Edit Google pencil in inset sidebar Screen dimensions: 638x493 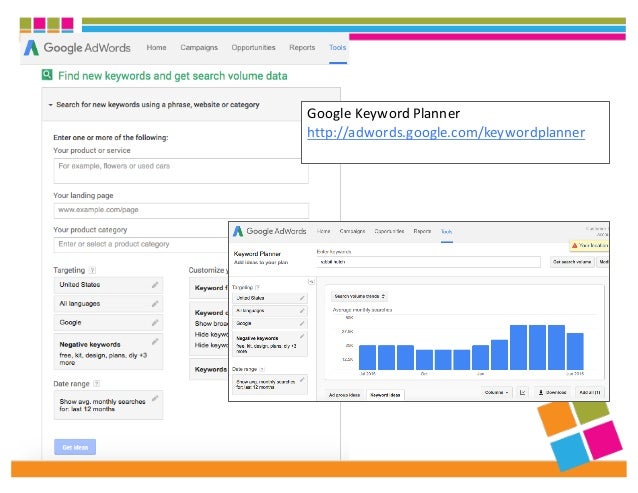pyautogui.click(x=302, y=323)
